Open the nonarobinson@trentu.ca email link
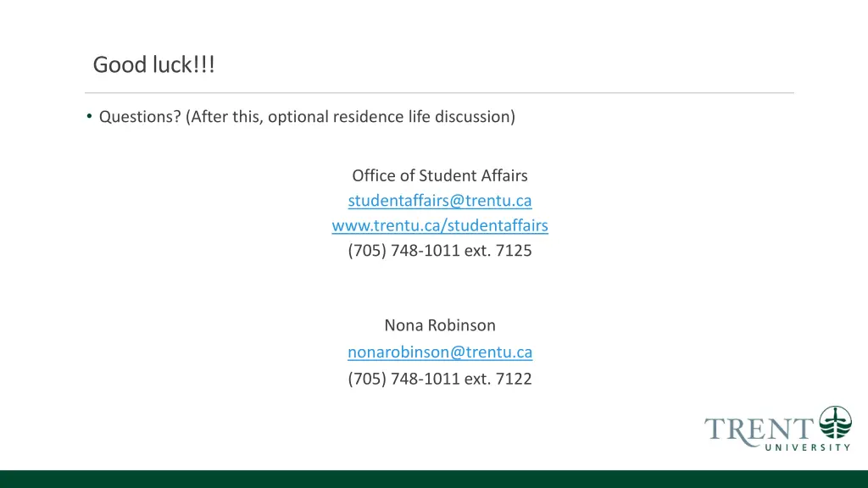 (440, 352)
